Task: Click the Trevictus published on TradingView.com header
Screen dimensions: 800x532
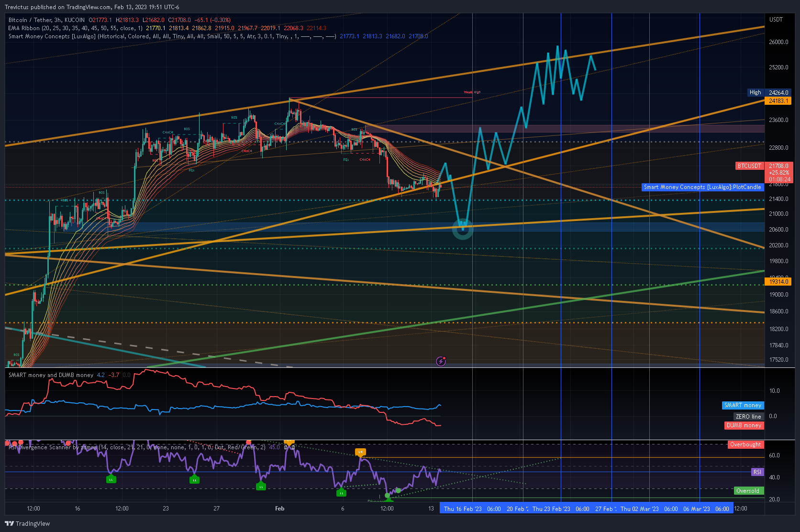Action: [92, 7]
